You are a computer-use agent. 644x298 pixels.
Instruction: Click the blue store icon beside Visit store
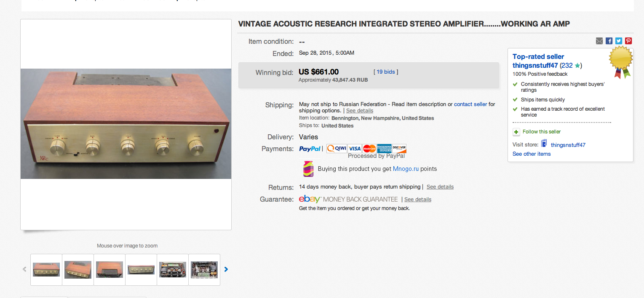click(x=544, y=144)
